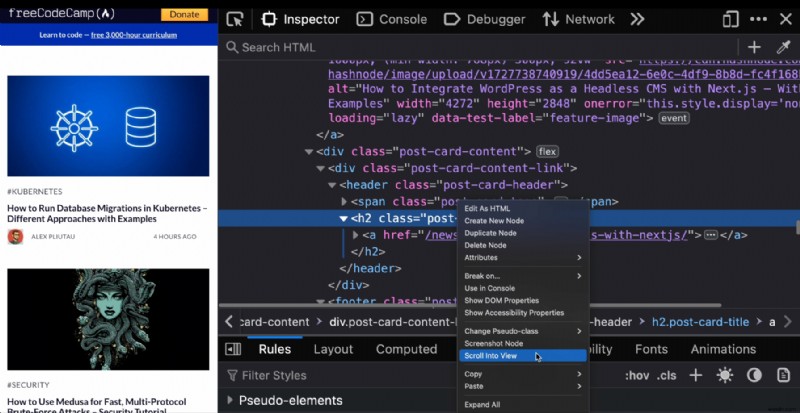Toggle the three-pane inspector sidebar icon
Image resolution: width=800 pixels, height=413 pixels.
click(x=233, y=349)
